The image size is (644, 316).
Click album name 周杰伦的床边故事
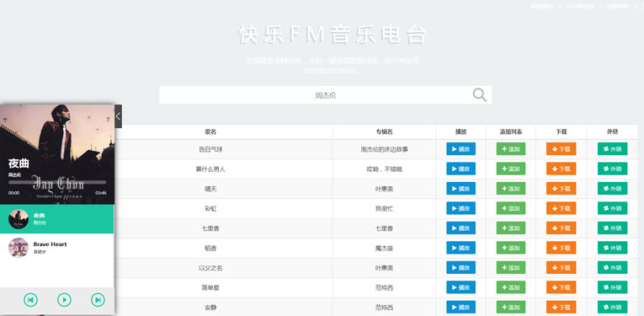point(385,150)
